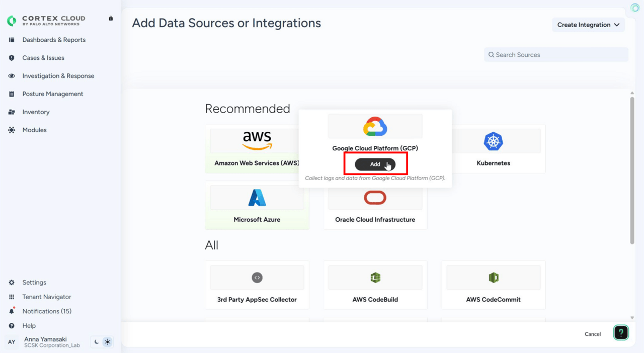
Task: Click the scrollbar down arrow
Action: (632, 318)
